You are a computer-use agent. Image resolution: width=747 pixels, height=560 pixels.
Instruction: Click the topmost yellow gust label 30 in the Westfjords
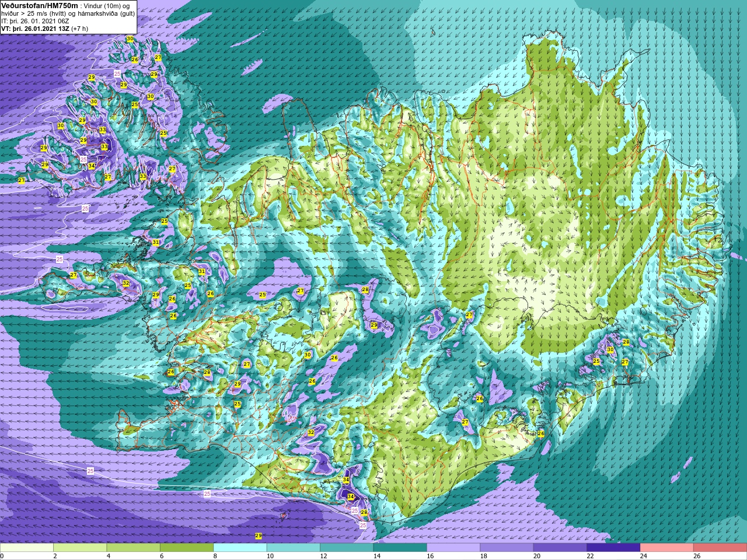[130, 39]
